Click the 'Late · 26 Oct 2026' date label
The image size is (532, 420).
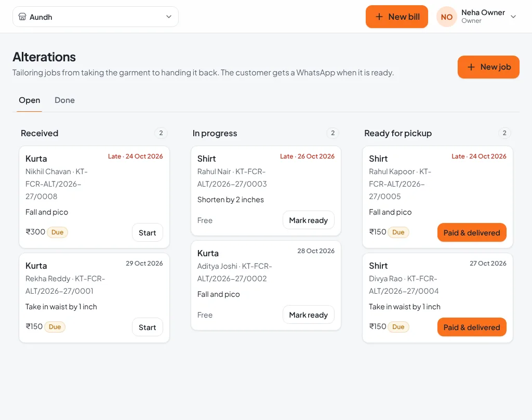307,156
